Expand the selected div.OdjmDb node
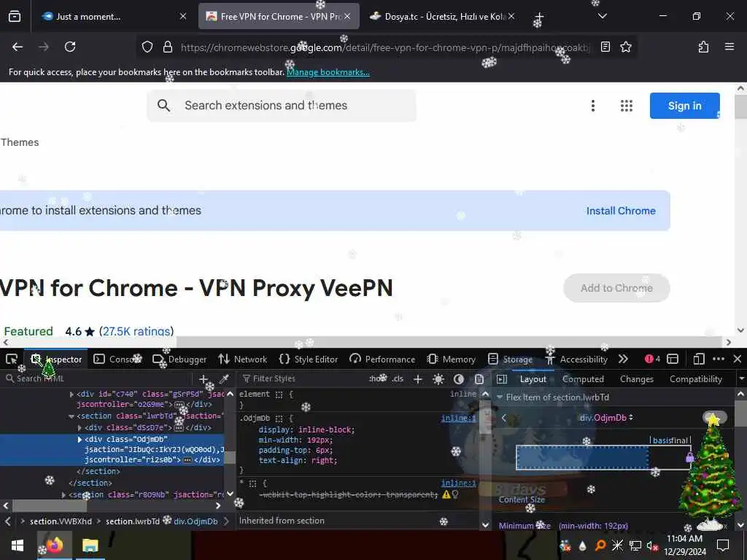 80,440
